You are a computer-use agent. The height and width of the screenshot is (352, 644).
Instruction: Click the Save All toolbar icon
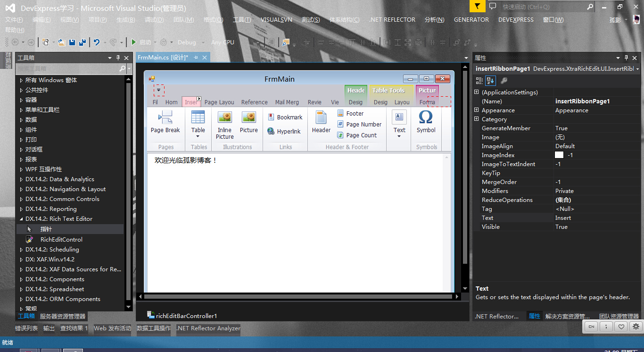coord(83,42)
